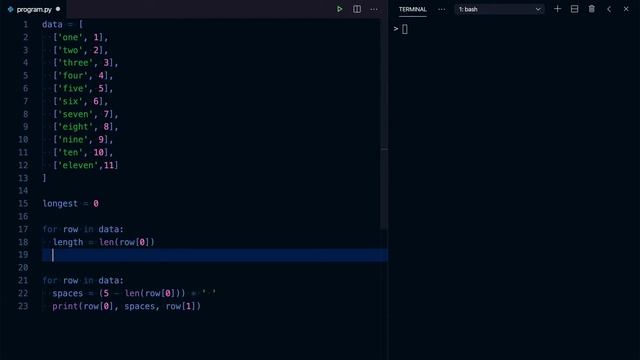640x360 pixels.
Task: Click line number 13 in gutter
Action: [x=23, y=178]
